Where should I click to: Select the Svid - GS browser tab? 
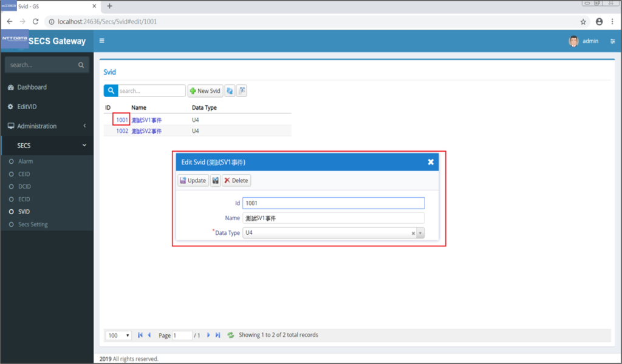pyautogui.click(x=50, y=6)
